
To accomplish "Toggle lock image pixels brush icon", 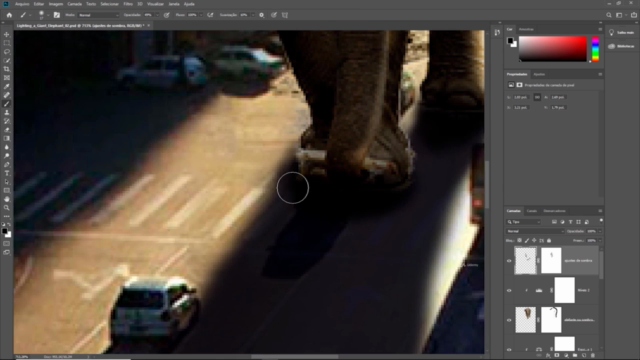I will tap(527, 241).
